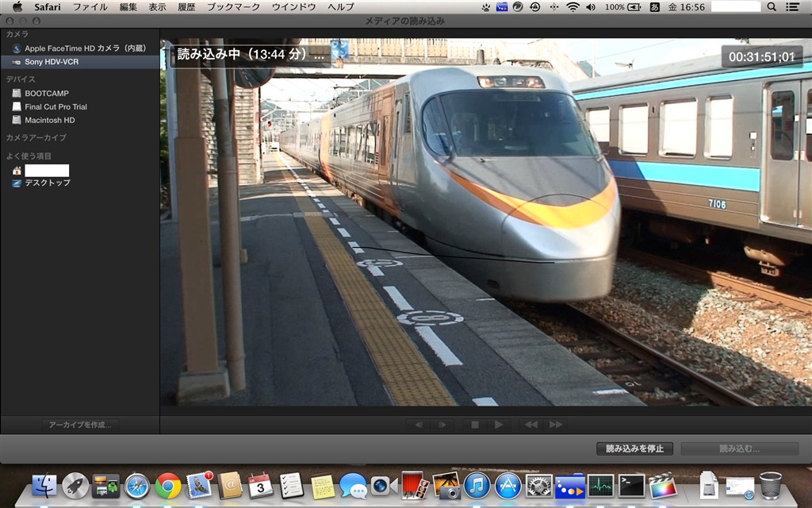The width and height of the screenshot is (812, 508).
Task: Open Reminders from the Dock
Action: (x=291, y=486)
